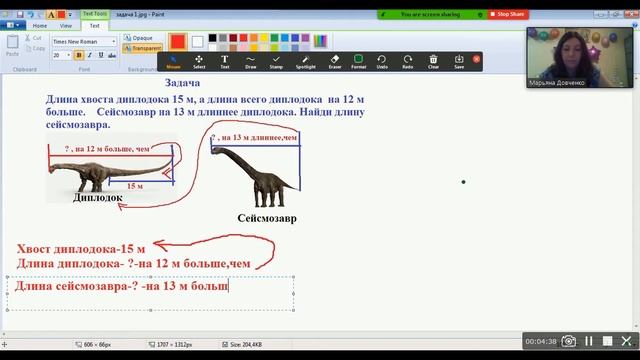The height and width of the screenshot is (360, 640).
Task: Click the recording time 00:04:38
Action: point(541,341)
